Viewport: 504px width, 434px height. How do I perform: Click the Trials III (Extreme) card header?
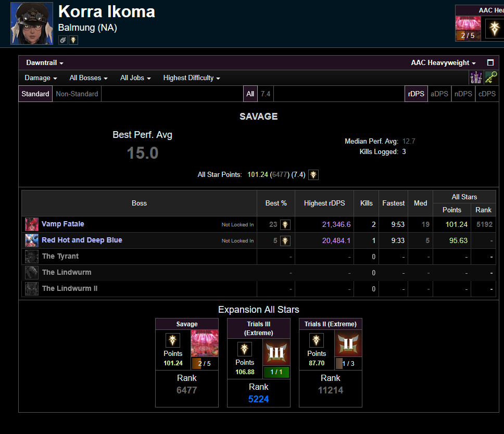pyautogui.click(x=259, y=328)
